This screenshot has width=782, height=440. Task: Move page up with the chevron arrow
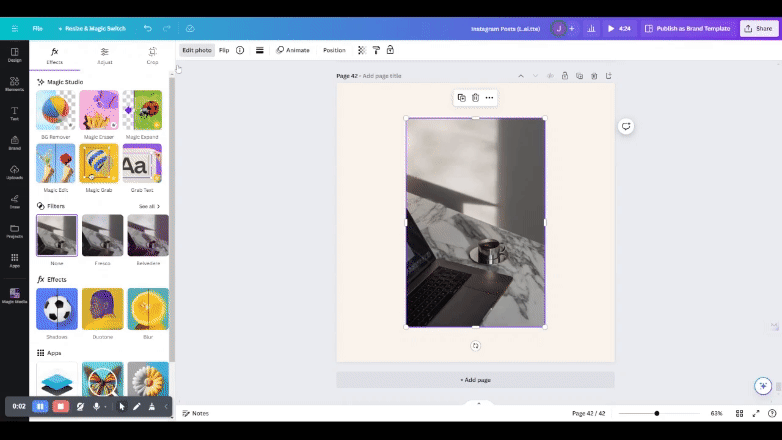coord(520,76)
